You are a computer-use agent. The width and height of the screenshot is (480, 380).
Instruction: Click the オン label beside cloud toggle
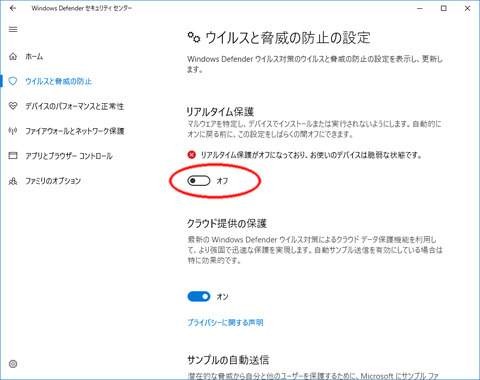pos(223,296)
